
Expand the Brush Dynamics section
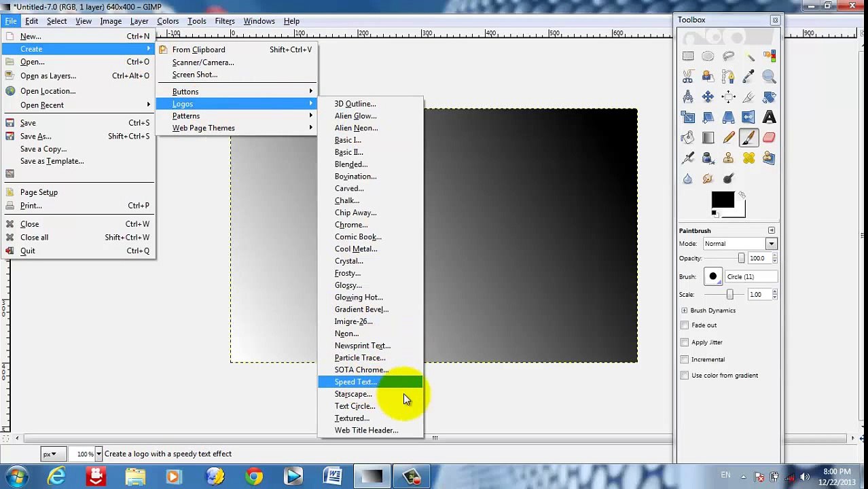tap(684, 310)
